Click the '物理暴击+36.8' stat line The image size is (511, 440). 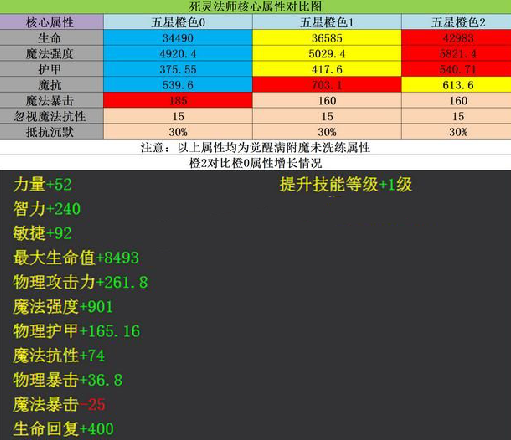[x=68, y=380]
